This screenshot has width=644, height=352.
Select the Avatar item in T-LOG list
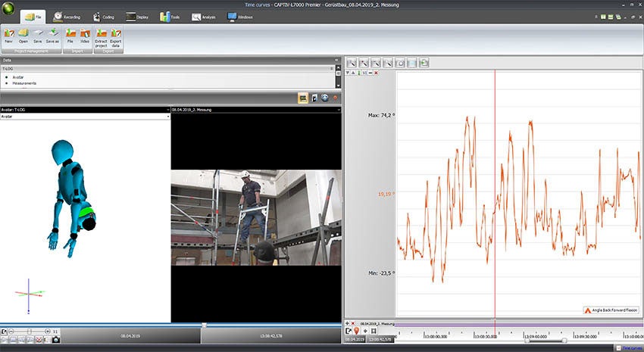point(18,77)
